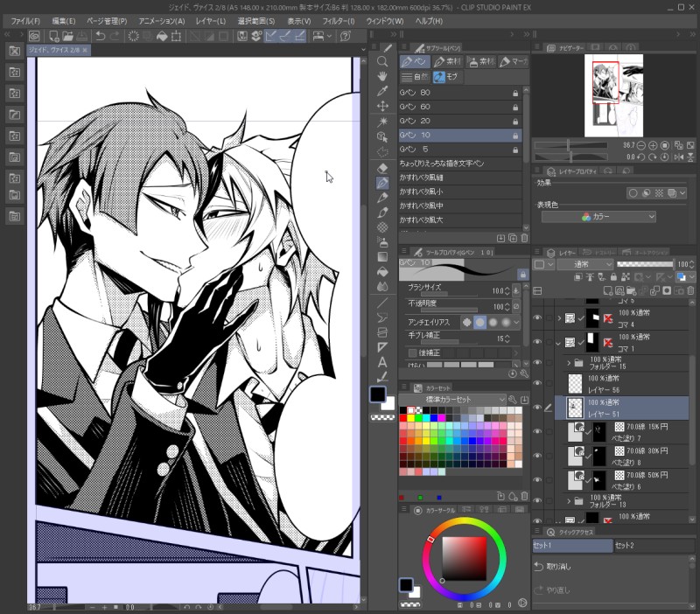Click the Fill icon in the command bar

(162, 36)
